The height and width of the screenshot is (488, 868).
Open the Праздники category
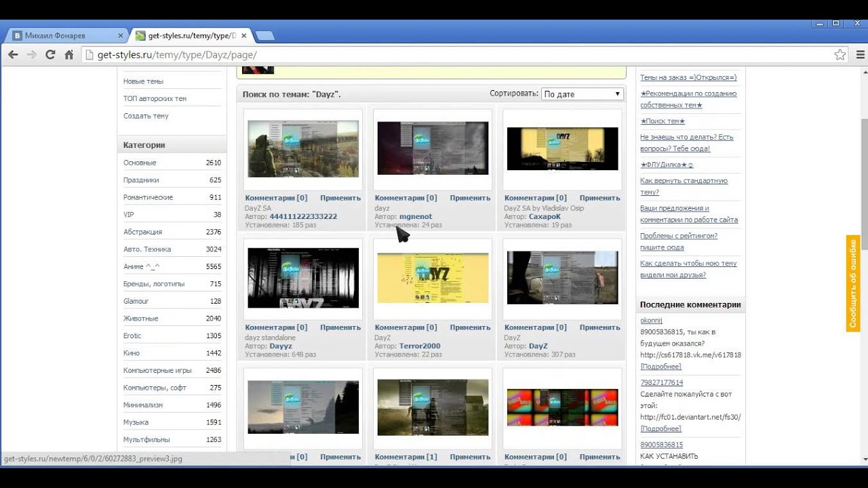pyautogui.click(x=141, y=180)
